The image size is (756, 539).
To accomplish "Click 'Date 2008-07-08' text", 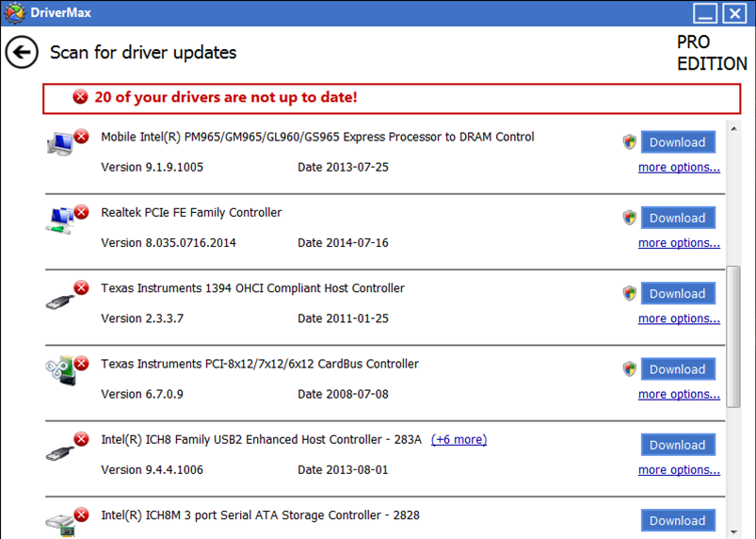I will (343, 395).
